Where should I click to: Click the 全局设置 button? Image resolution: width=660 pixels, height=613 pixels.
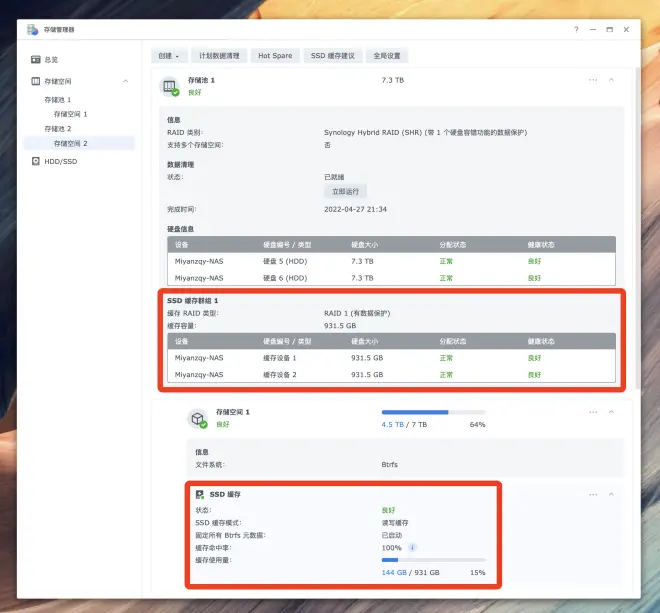click(x=387, y=56)
